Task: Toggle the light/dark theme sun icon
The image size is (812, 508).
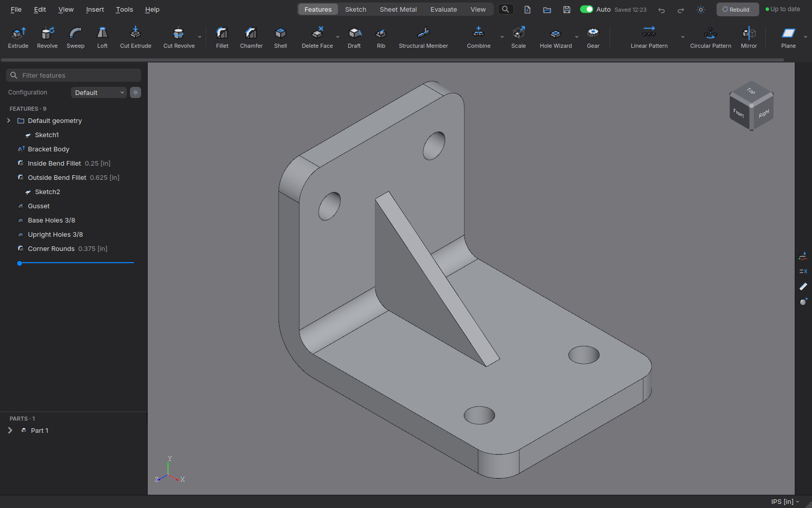Action: 701,10
